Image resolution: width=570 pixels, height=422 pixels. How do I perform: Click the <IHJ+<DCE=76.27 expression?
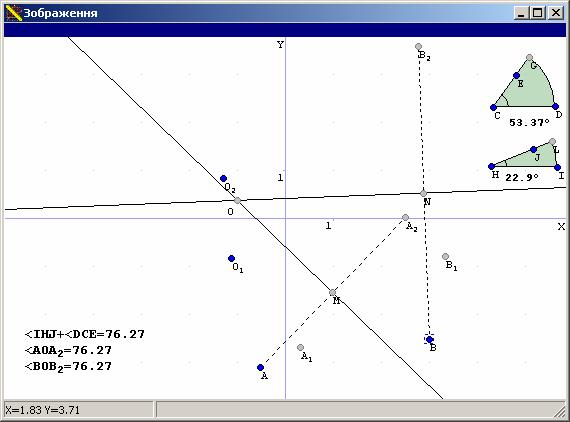(85, 334)
